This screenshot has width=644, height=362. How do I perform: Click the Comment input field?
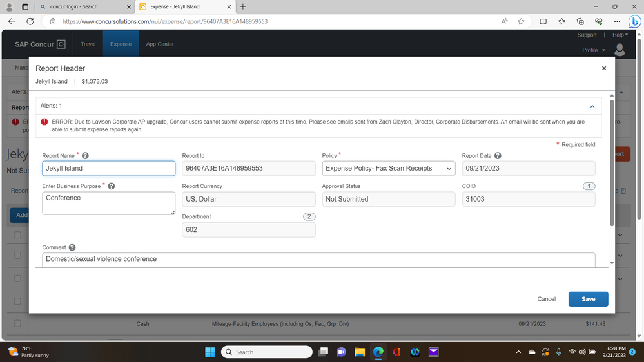click(x=318, y=260)
